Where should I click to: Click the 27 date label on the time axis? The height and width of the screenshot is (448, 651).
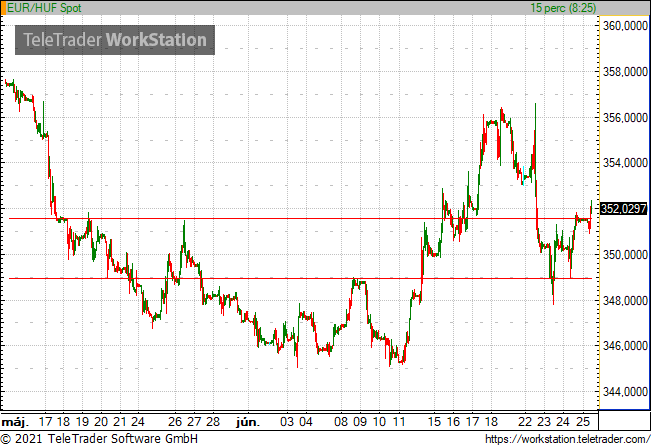[x=194, y=422]
